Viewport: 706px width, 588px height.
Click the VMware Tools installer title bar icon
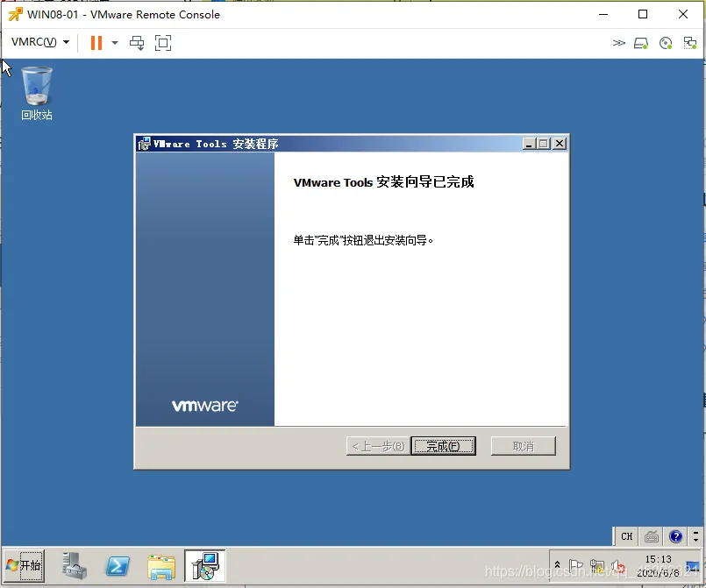pos(144,144)
